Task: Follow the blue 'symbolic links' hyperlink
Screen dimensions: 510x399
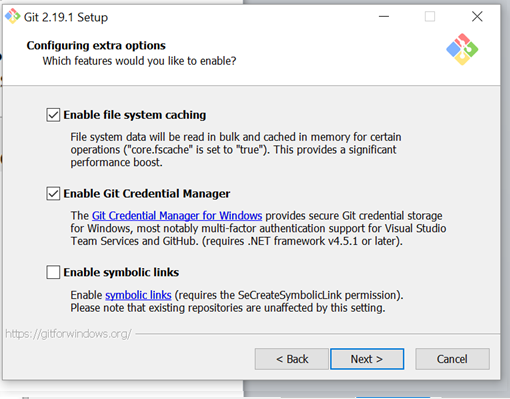Action: (x=138, y=295)
